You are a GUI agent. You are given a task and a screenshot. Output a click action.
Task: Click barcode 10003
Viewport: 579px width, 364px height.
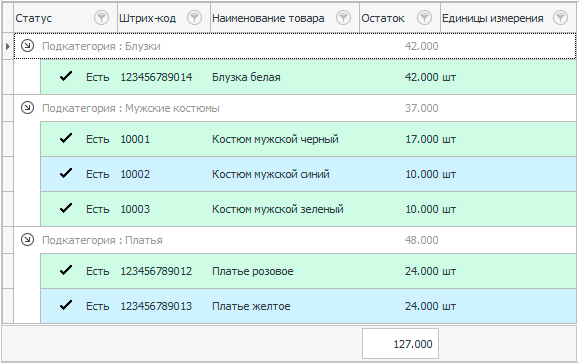point(135,209)
